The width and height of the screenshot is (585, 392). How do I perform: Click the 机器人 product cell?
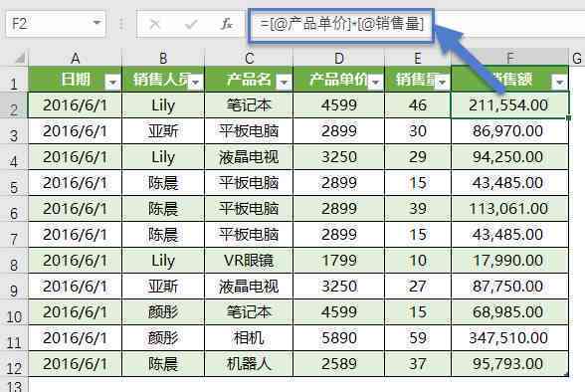(x=249, y=364)
